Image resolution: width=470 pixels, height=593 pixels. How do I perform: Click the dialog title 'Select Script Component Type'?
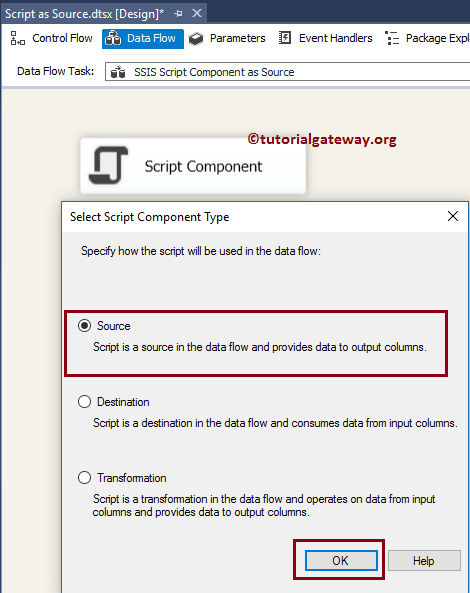150,217
